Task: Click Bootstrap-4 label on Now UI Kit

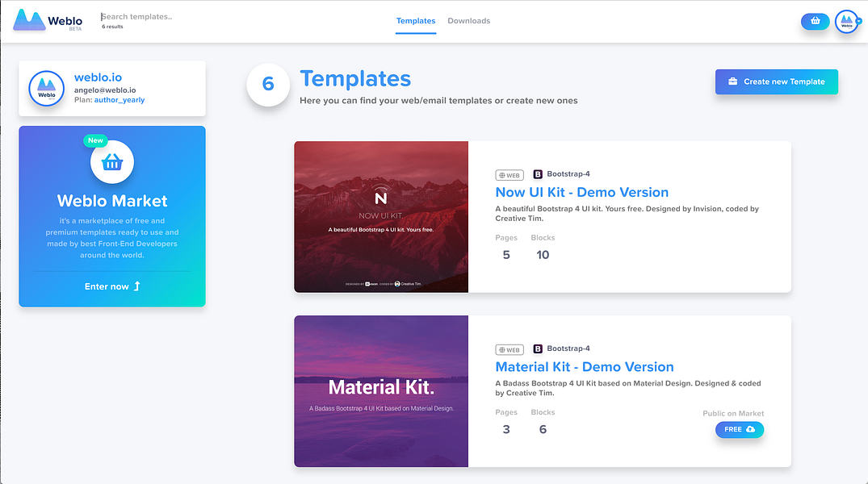Action: [568, 173]
